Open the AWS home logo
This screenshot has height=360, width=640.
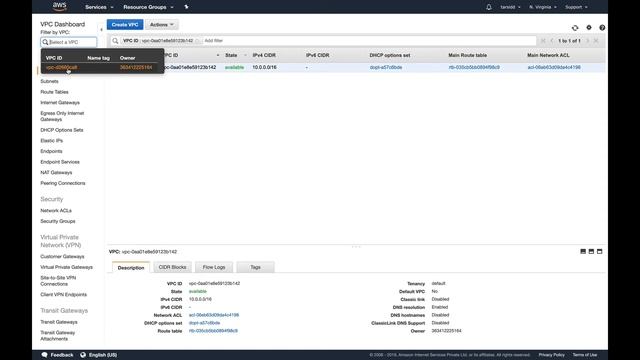60,7
